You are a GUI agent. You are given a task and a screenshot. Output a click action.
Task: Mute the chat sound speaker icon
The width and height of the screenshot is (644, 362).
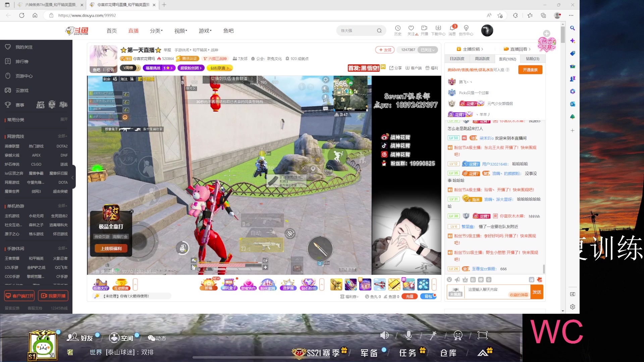(385, 335)
